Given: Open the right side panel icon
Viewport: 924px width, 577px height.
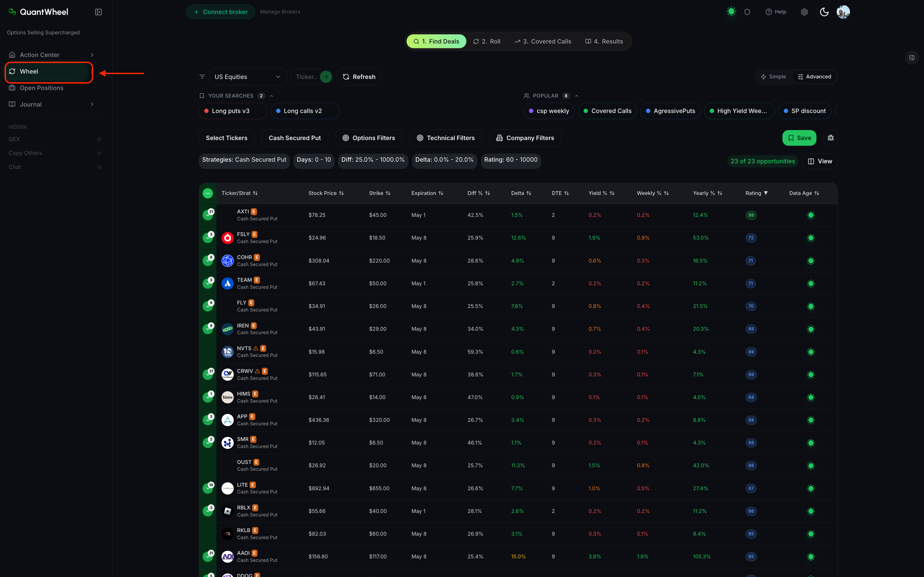Looking at the screenshot, I should coord(912,58).
